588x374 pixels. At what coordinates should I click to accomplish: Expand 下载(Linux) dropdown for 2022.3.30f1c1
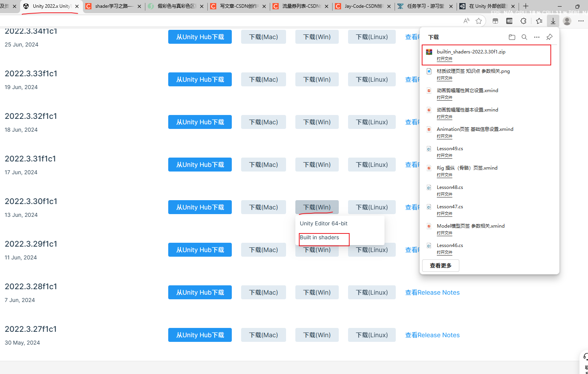tap(372, 207)
